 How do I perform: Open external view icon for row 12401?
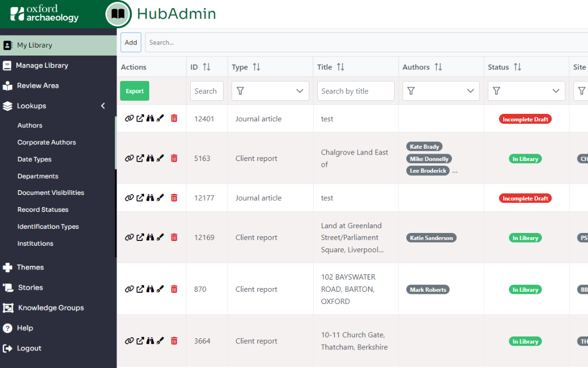tap(140, 119)
